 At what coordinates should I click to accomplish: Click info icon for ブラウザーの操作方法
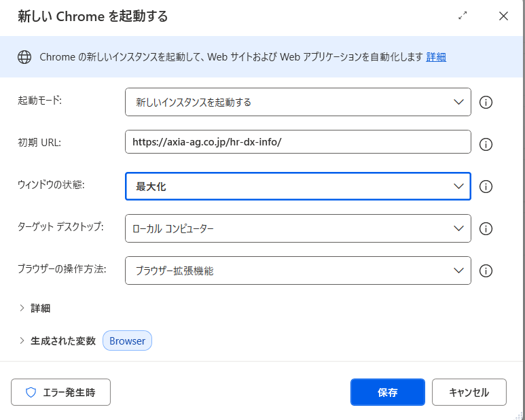coord(486,271)
